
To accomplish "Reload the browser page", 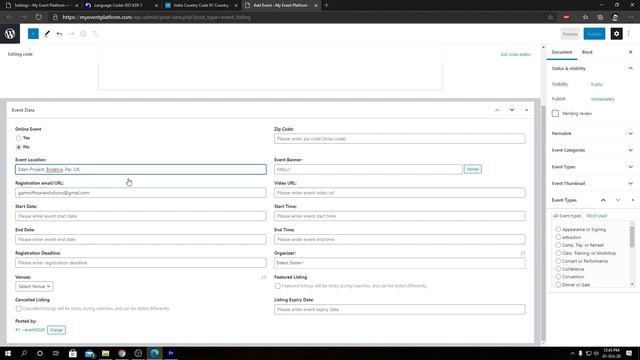I will pyautogui.click(x=38, y=17).
